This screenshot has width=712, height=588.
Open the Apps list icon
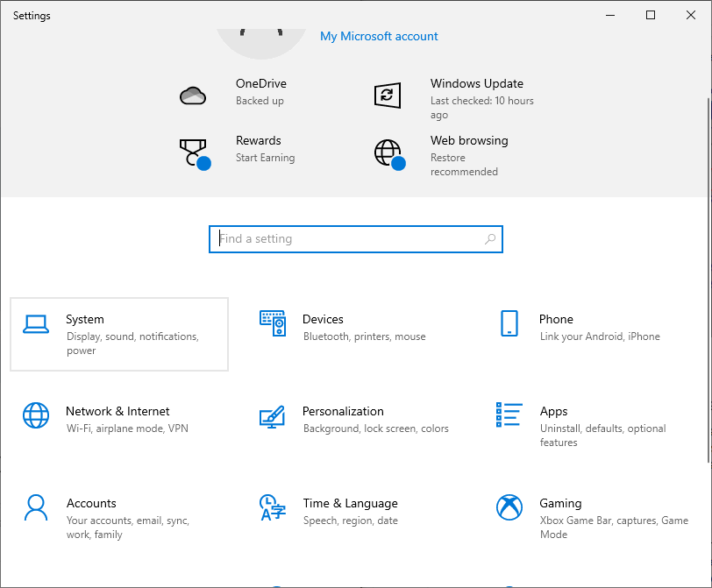[x=509, y=415]
